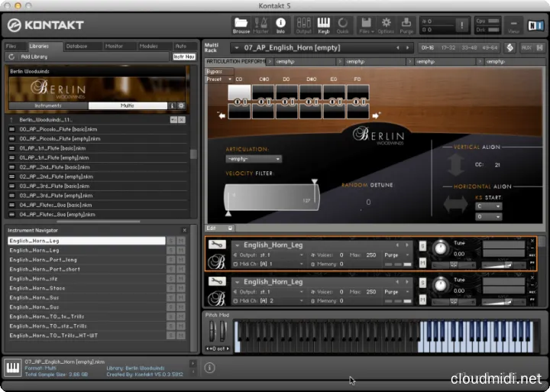Click the Output mixer icon
The height and width of the screenshot is (392, 550).
tap(303, 24)
